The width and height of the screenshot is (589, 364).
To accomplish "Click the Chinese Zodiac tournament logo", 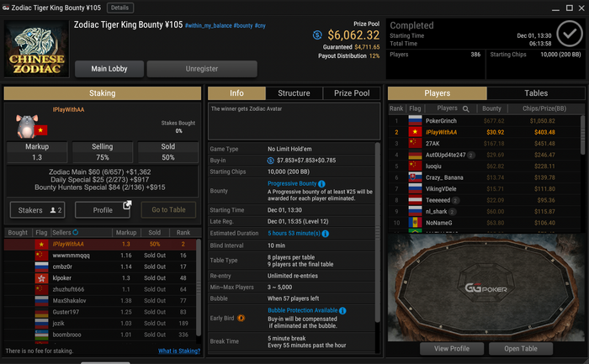I will pos(36,49).
